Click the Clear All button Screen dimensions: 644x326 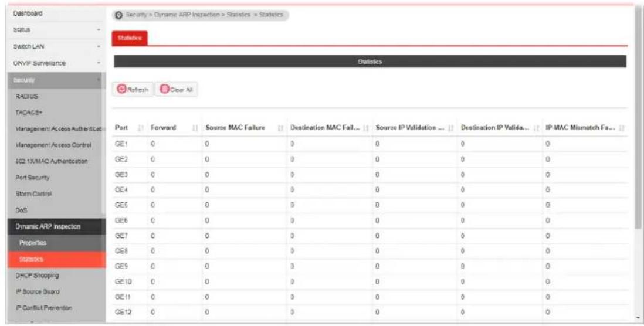click(176, 89)
